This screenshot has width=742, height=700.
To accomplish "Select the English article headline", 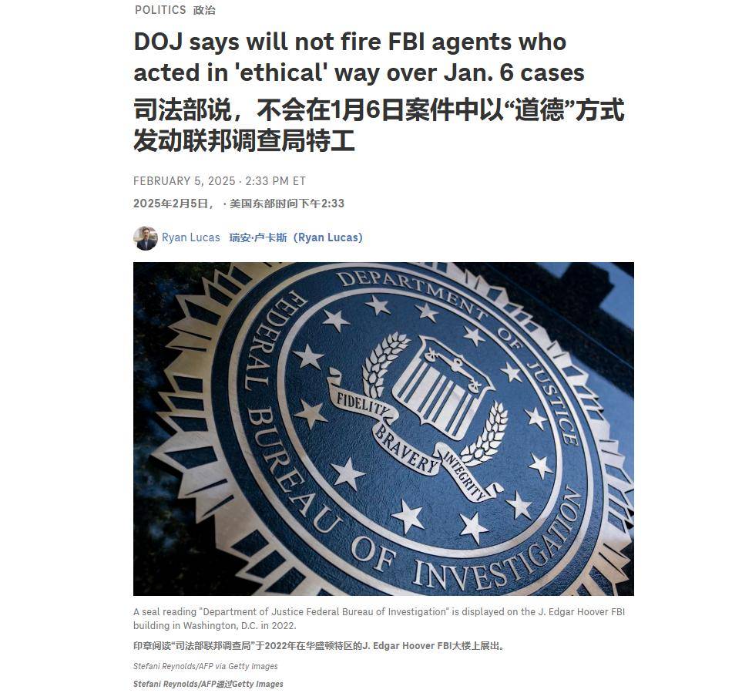I will coord(359,57).
